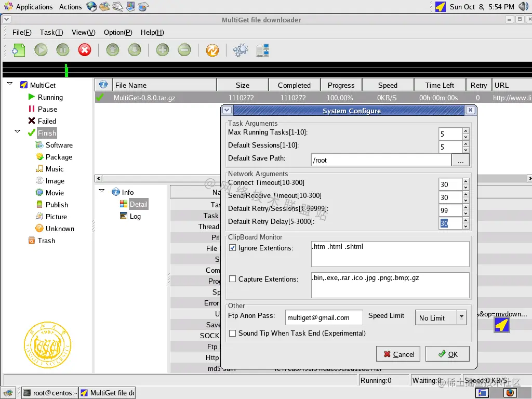Collapse the MultiGet root tree node

(x=9, y=84)
